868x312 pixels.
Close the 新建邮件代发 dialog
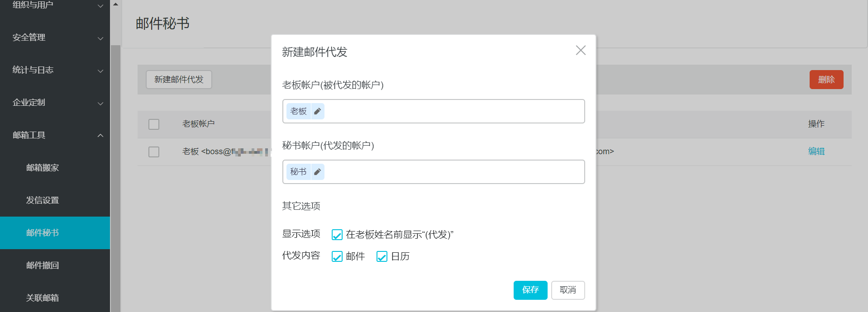(x=581, y=50)
